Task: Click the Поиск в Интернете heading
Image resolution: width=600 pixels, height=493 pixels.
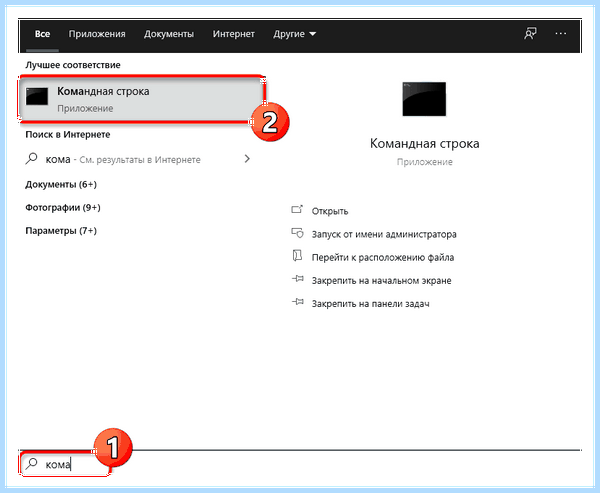Action: (68, 135)
